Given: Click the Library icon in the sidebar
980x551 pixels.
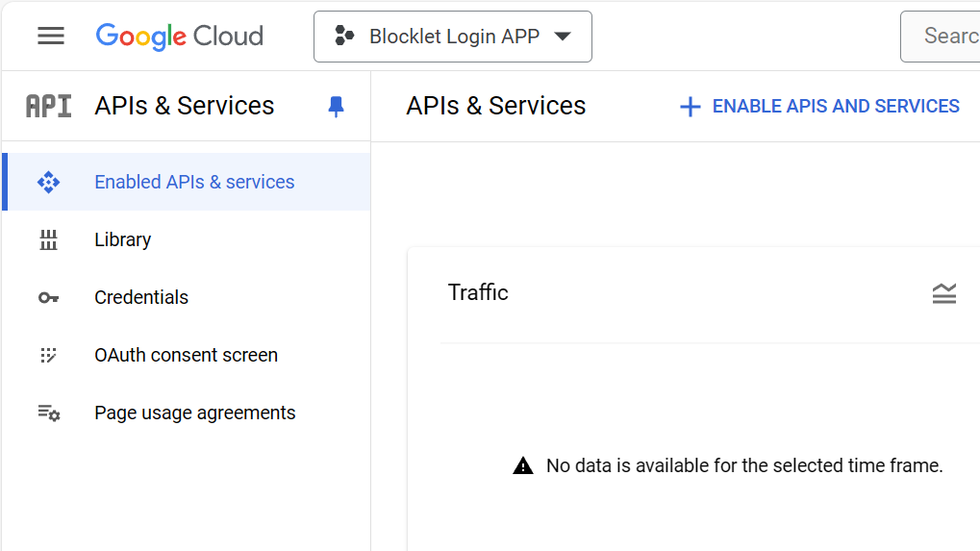Looking at the screenshot, I should pos(48,239).
